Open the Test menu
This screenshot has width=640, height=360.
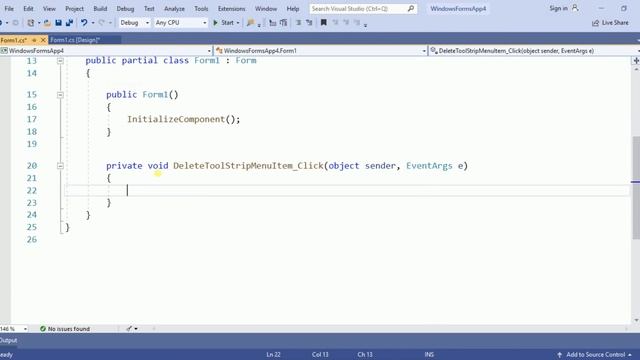(x=149, y=8)
